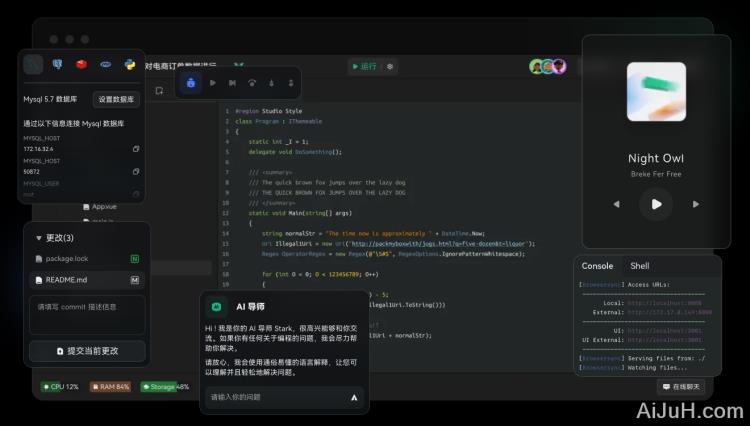750x426 pixels.
Task: Switch to the Shell tab
Action: tap(639, 266)
